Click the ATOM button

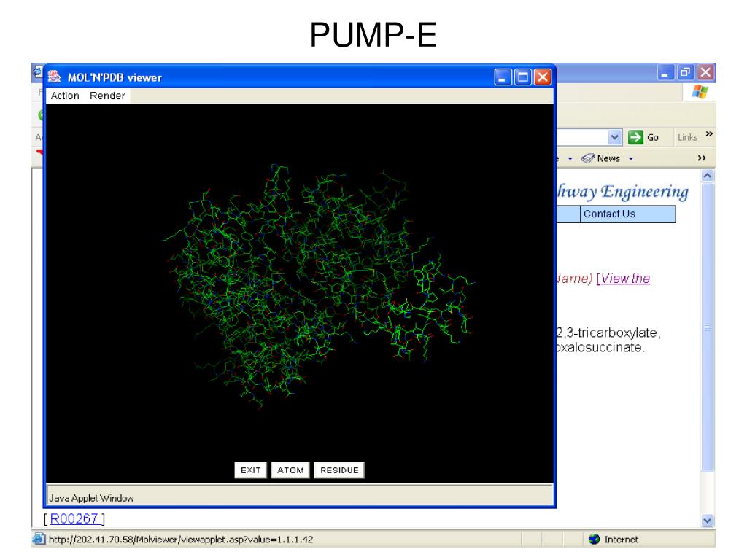point(290,470)
